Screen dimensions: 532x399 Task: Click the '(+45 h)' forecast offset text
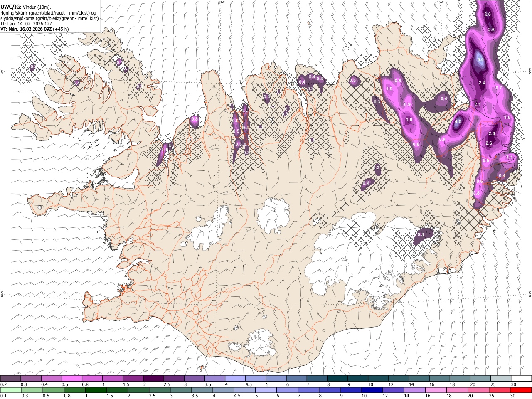(x=61, y=29)
